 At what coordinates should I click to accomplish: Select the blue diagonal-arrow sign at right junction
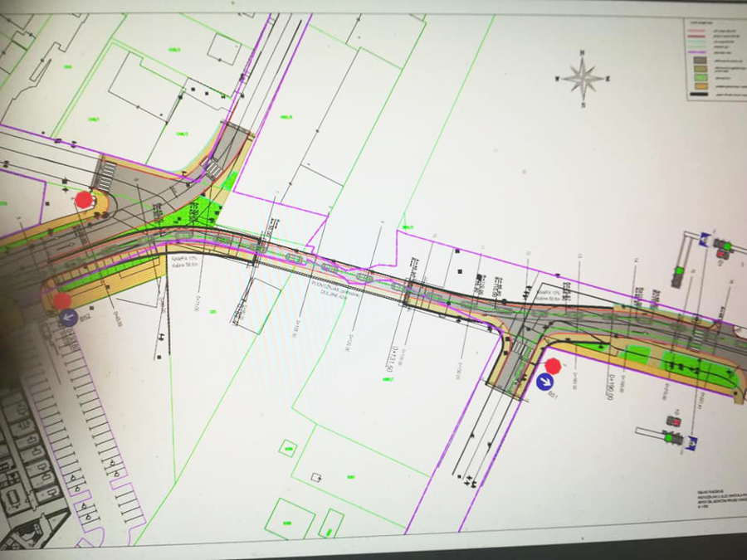[x=544, y=382]
